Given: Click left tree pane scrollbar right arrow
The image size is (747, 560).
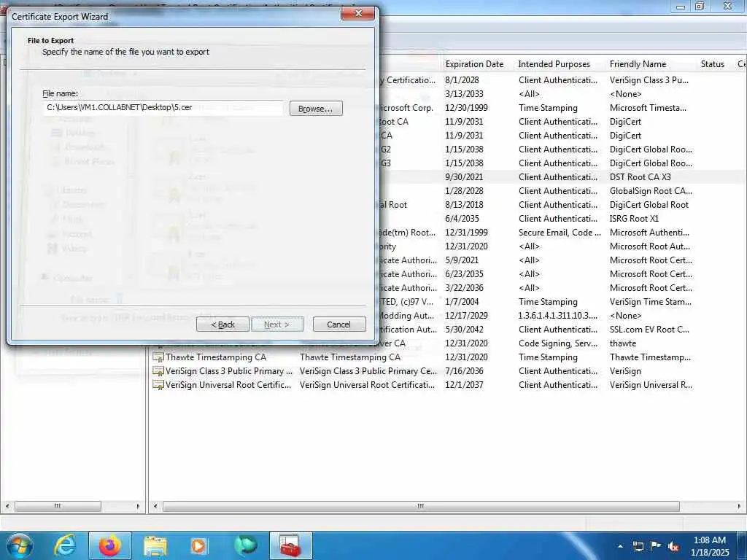Looking at the screenshot, I should point(138,506).
